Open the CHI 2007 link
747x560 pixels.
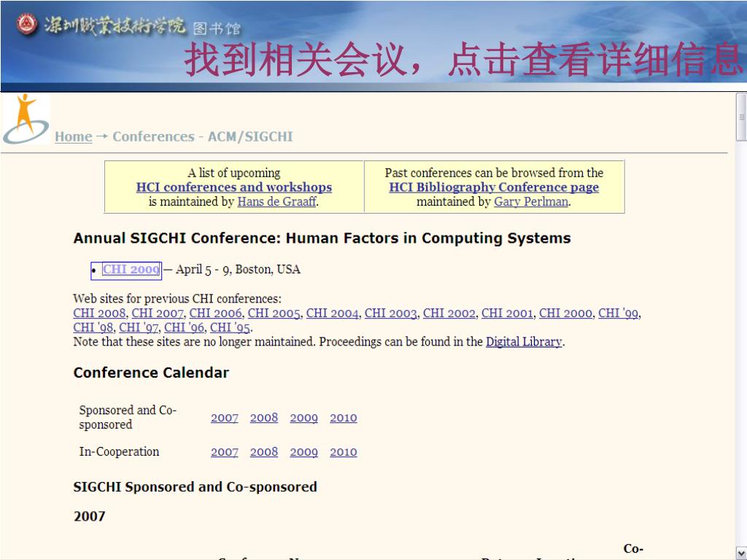(158, 313)
